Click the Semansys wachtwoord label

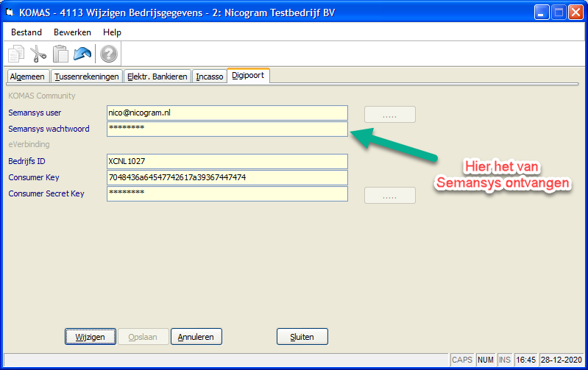pyautogui.click(x=49, y=129)
